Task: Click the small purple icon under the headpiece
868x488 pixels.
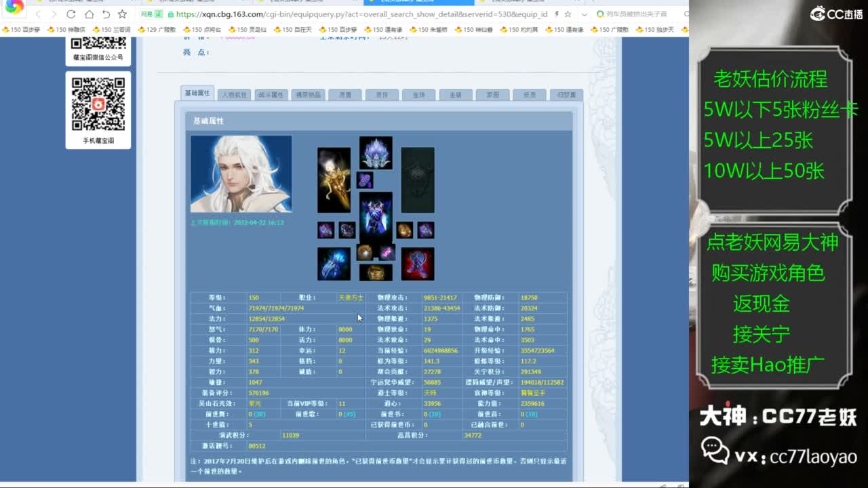Action: tap(365, 180)
